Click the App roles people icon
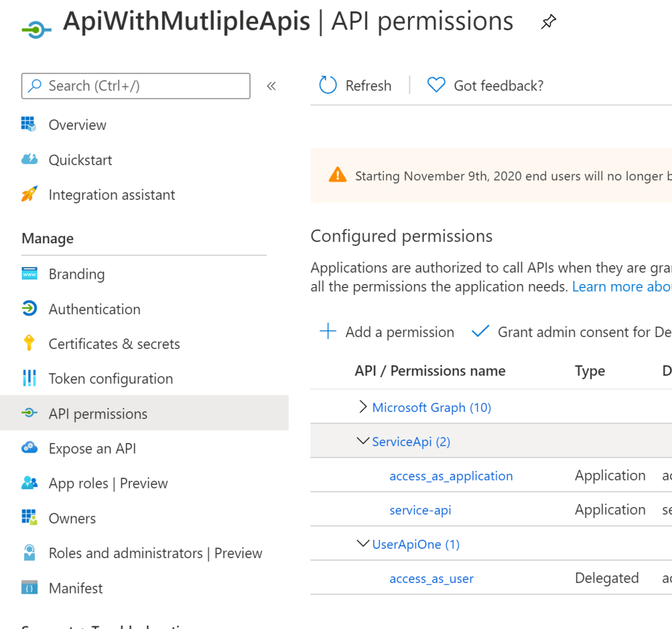The height and width of the screenshot is (629, 672). tap(29, 483)
